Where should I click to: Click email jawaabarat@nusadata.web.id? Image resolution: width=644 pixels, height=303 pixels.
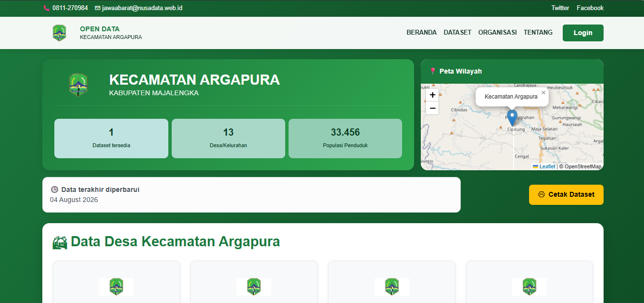point(142,8)
